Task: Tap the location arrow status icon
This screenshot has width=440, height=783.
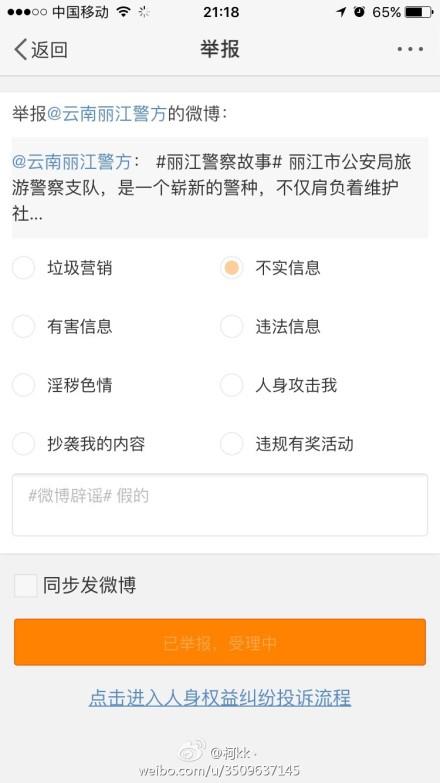Action: (341, 12)
